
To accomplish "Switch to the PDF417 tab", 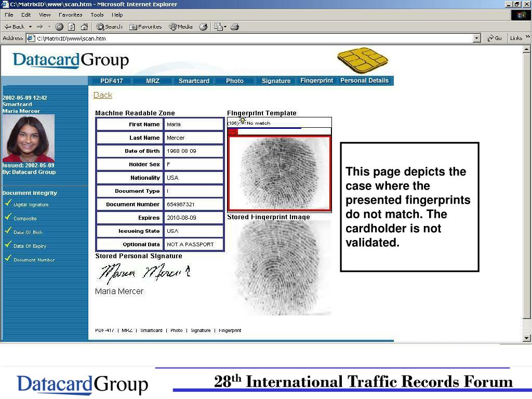I will [111, 81].
